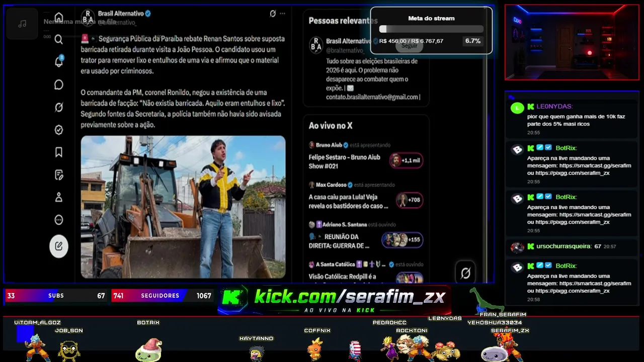Open the Profile person icon in sidebar
Screen dimensions: 644x362
pyautogui.click(x=59, y=197)
